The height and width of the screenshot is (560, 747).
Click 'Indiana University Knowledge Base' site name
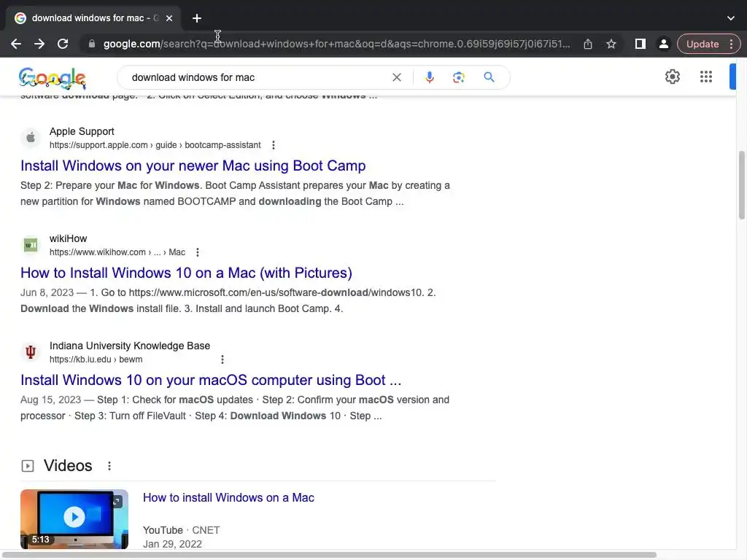(130, 346)
